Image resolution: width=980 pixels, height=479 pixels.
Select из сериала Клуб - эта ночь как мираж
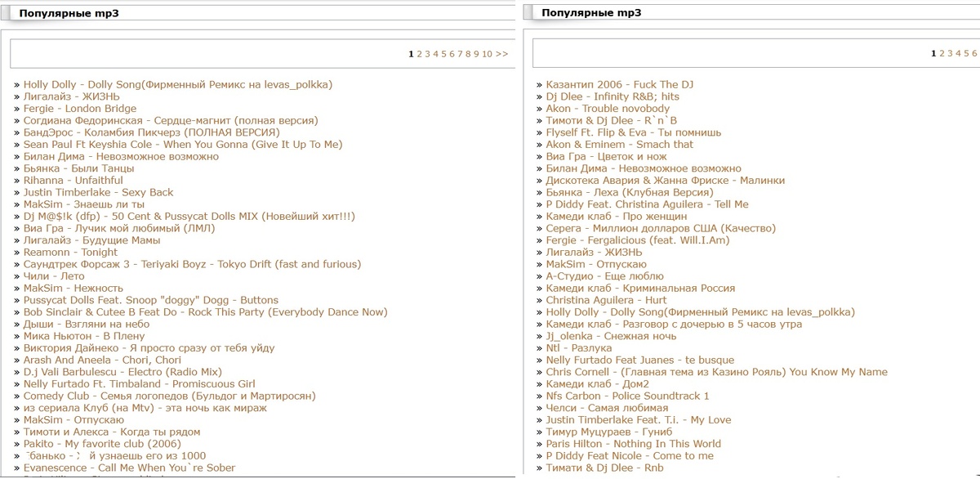point(145,408)
